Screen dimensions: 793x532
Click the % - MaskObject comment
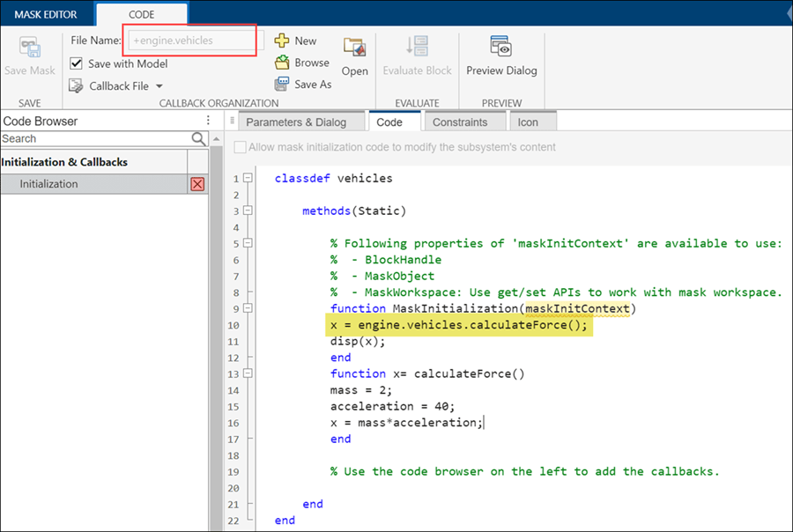(x=382, y=276)
